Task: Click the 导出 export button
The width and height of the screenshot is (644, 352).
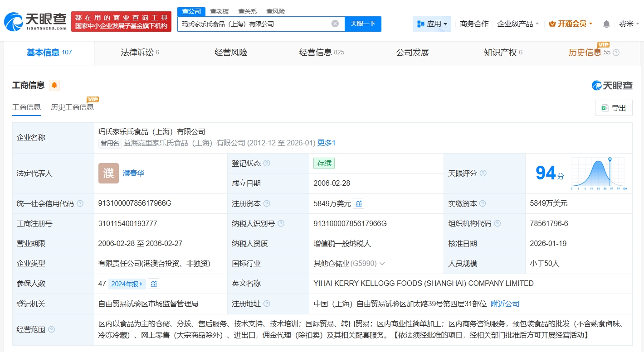Action: coord(614,108)
